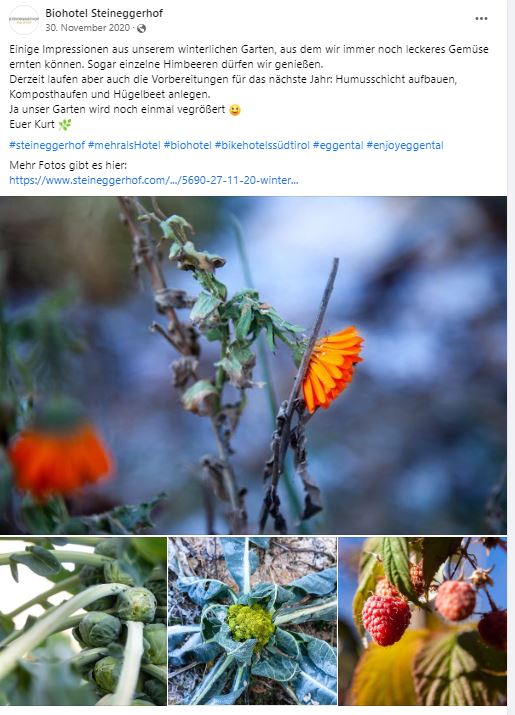This screenshot has width=515, height=715.
Task: Click the smiley emoji in post text
Action: click(235, 110)
